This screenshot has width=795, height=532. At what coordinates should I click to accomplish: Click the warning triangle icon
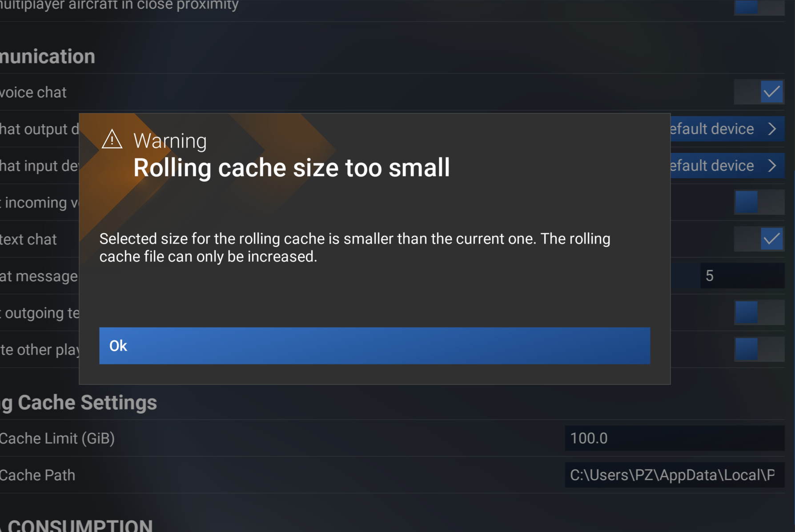(x=112, y=140)
